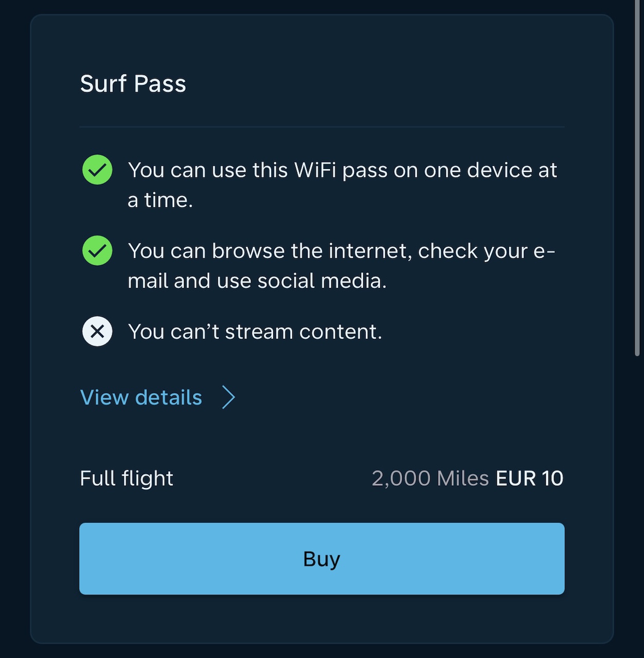Click the green checkmark beside one device text
Screen dimensions: 644x658
pyautogui.click(x=97, y=170)
